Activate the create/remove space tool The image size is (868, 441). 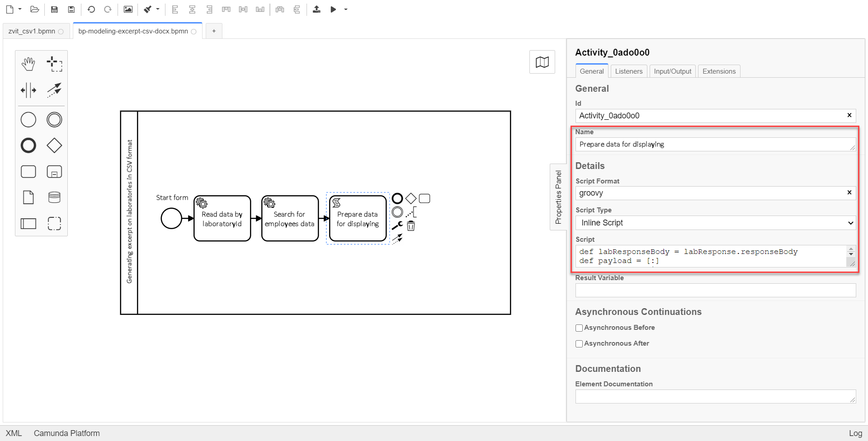coord(28,90)
